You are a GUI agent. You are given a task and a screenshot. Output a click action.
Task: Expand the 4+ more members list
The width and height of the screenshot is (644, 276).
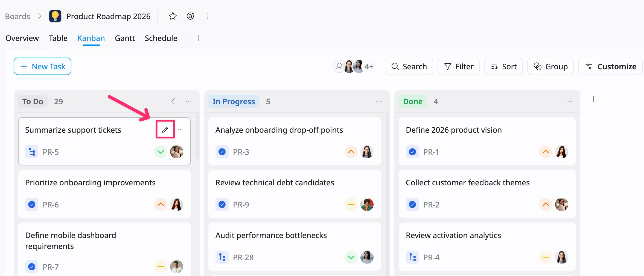369,66
